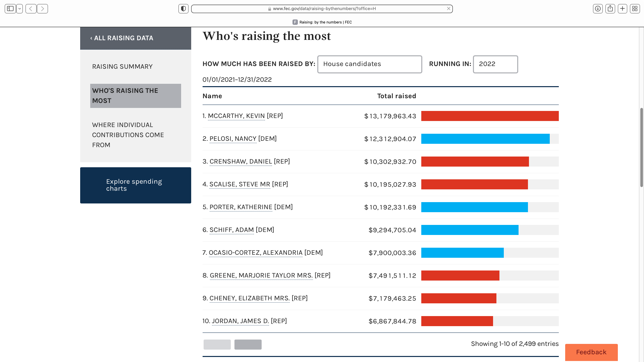Viewport: 644px width, 362px height.
Task: Select Raising Summary in the sidebar
Action: click(x=122, y=67)
